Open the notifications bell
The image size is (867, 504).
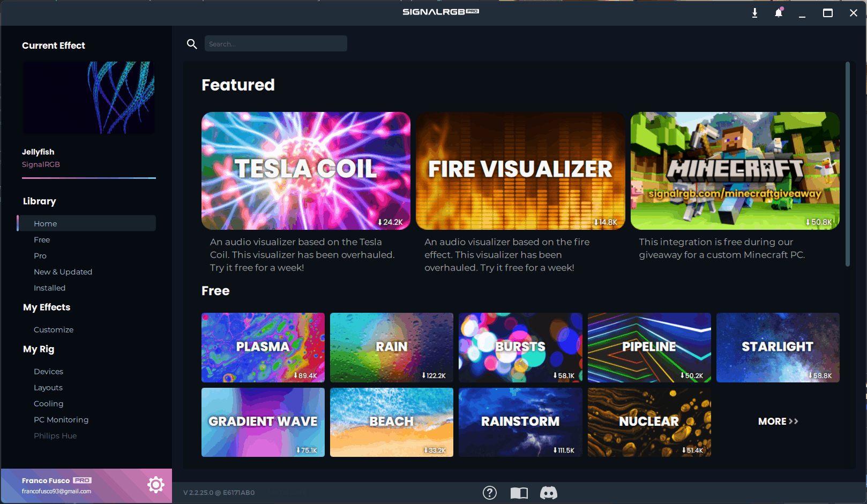pos(779,13)
